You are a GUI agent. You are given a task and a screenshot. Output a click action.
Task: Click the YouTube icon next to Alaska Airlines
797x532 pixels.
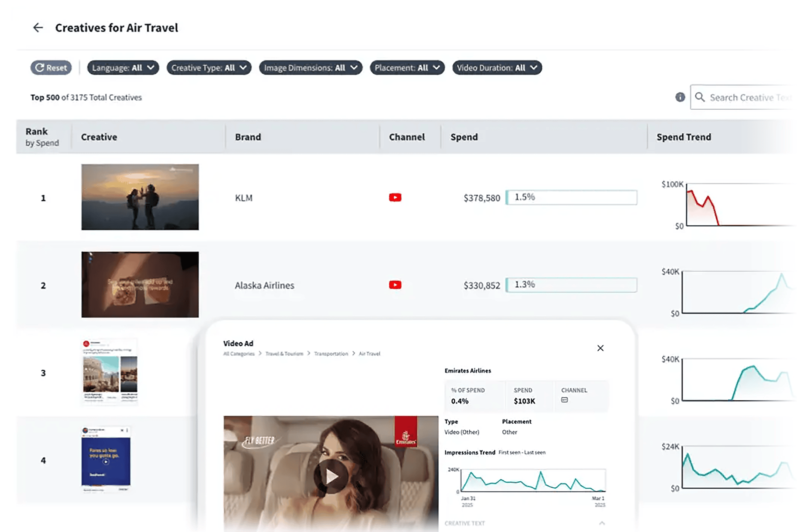click(395, 285)
